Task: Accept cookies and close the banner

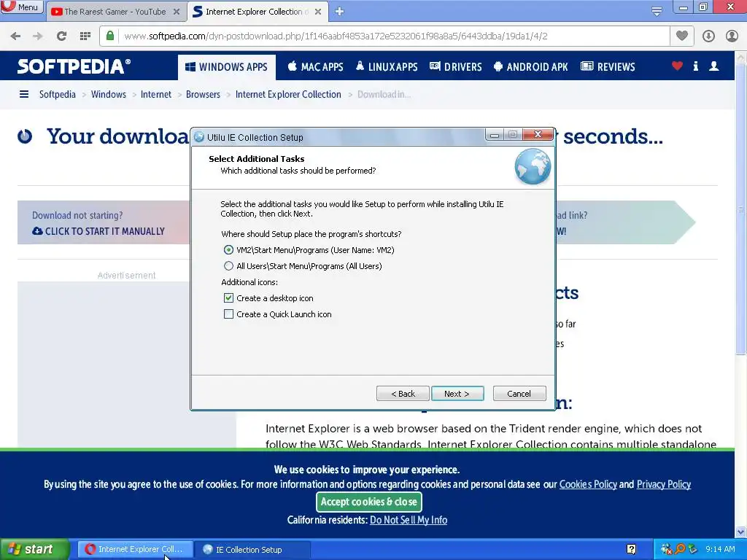Action: coord(368,502)
